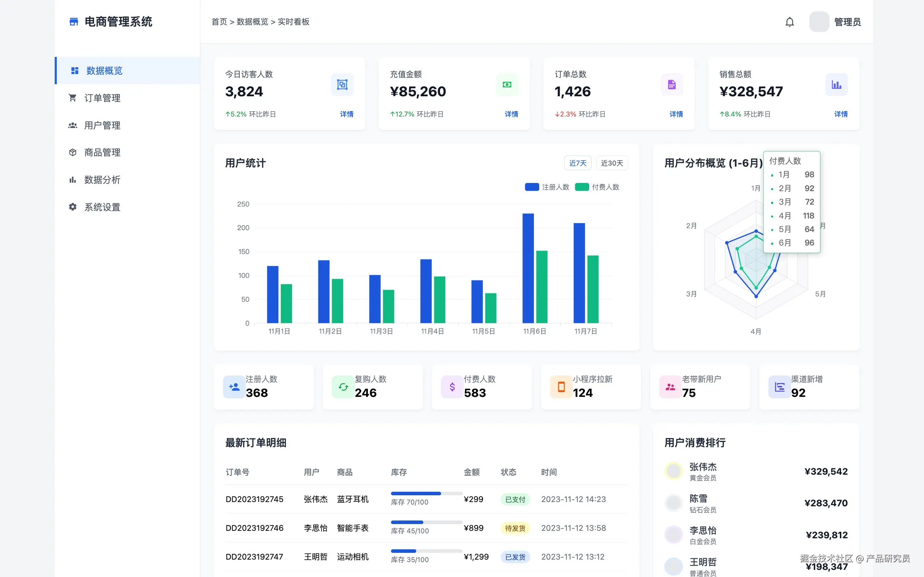Image resolution: width=924 pixels, height=577 pixels.
Task: Click the visitor count card icon
Action: coord(342,84)
